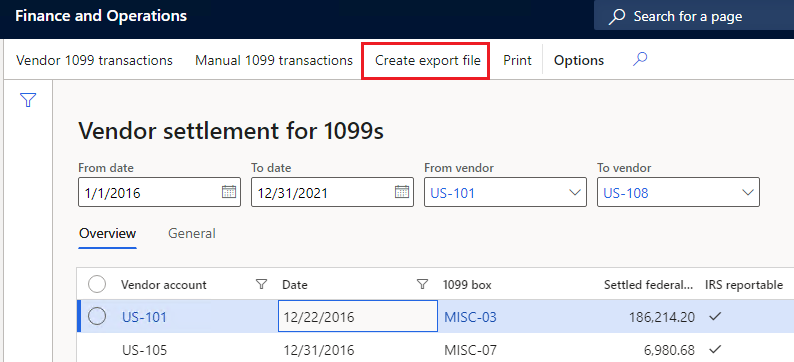
Task: Open the To date calendar picker
Action: tap(402, 192)
